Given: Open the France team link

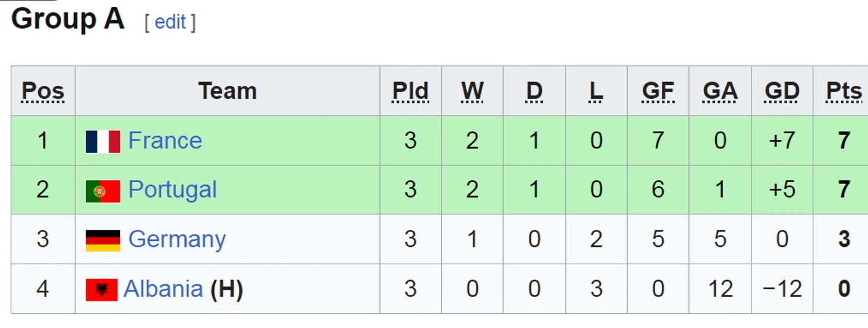Looking at the screenshot, I should pyautogui.click(x=165, y=141).
